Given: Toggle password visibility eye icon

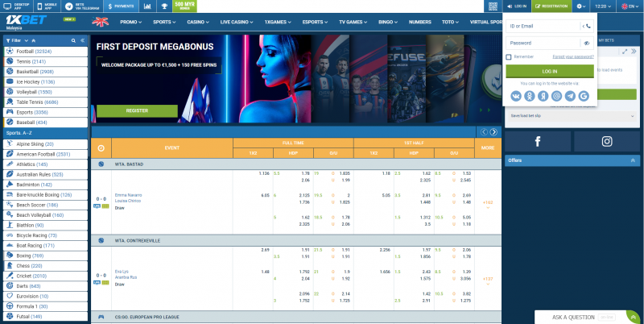Looking at the screenshot, I should [x=587, y=43].
